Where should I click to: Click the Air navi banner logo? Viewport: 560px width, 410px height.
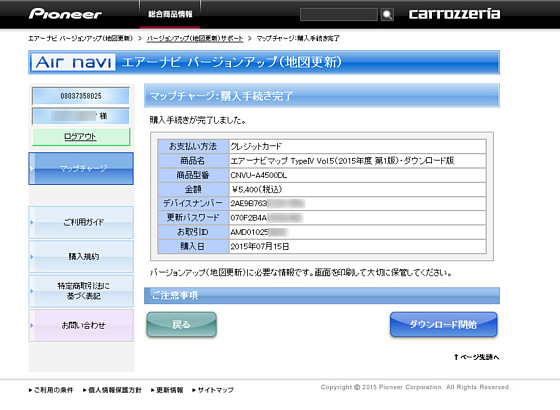[x=73, y=62]
